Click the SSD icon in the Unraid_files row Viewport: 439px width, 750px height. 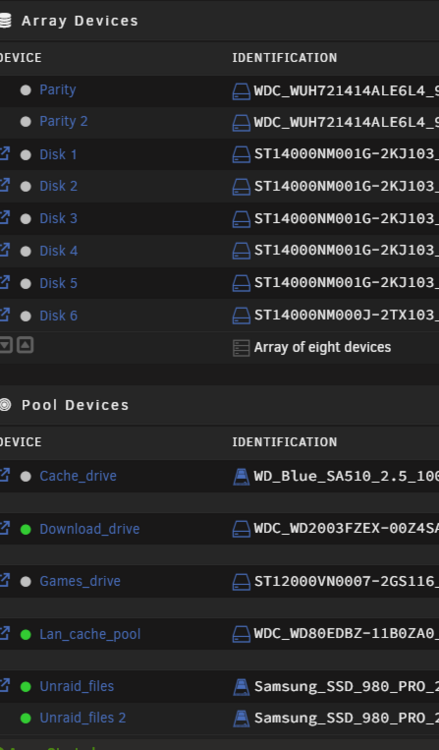(241, 687)
